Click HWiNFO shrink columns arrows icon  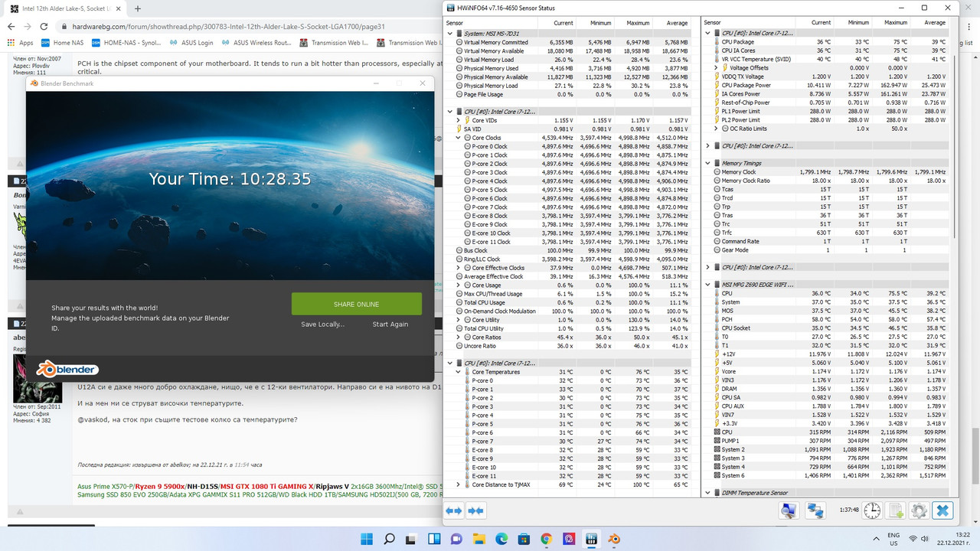coord(475,510)
